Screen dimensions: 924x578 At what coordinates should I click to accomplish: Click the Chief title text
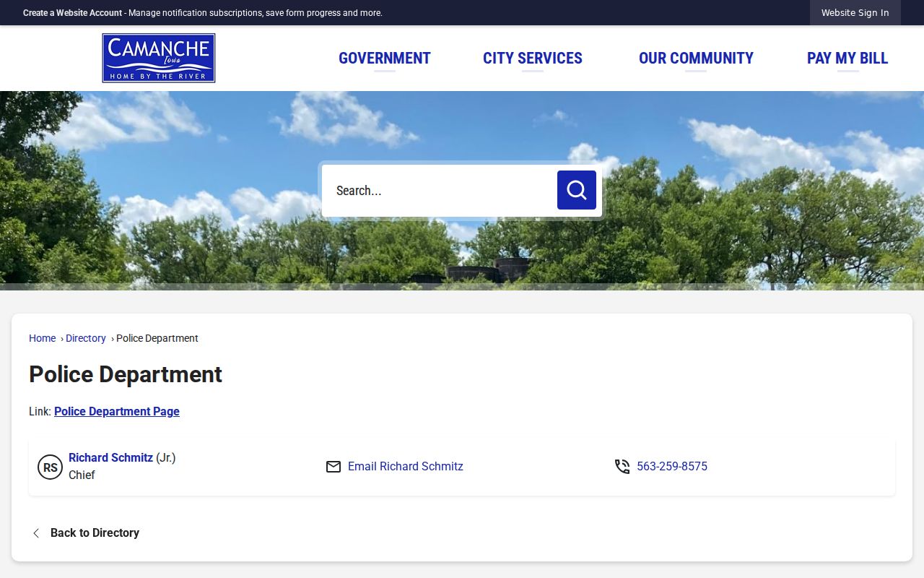coord(82,475)
